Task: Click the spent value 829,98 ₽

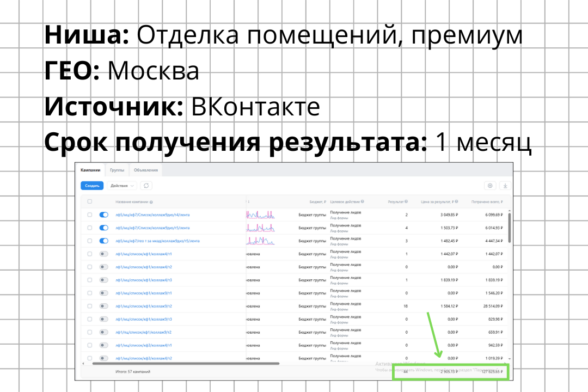Action: click(495, 319)
